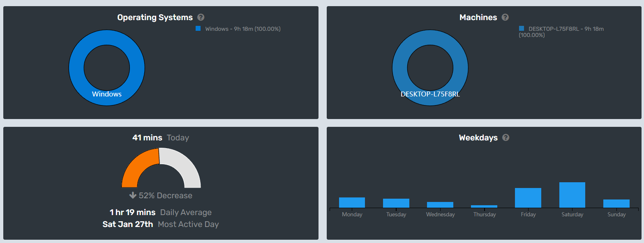The height and width of the screenshot is (243, 644).
Task: Click the DESKTOP-L75F8RL legend color square
Action: (x=522, y=29)
